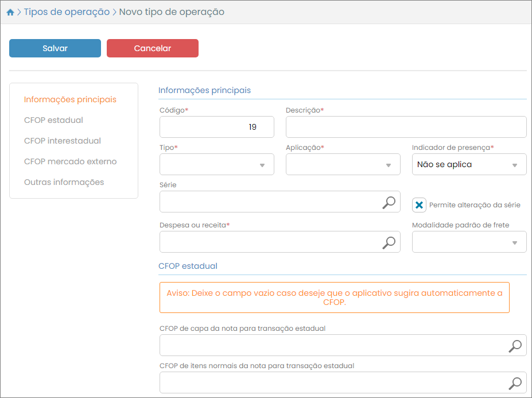
Task: Navigate to Tipos de operação breadcrumb link
Action: [67, 12]
